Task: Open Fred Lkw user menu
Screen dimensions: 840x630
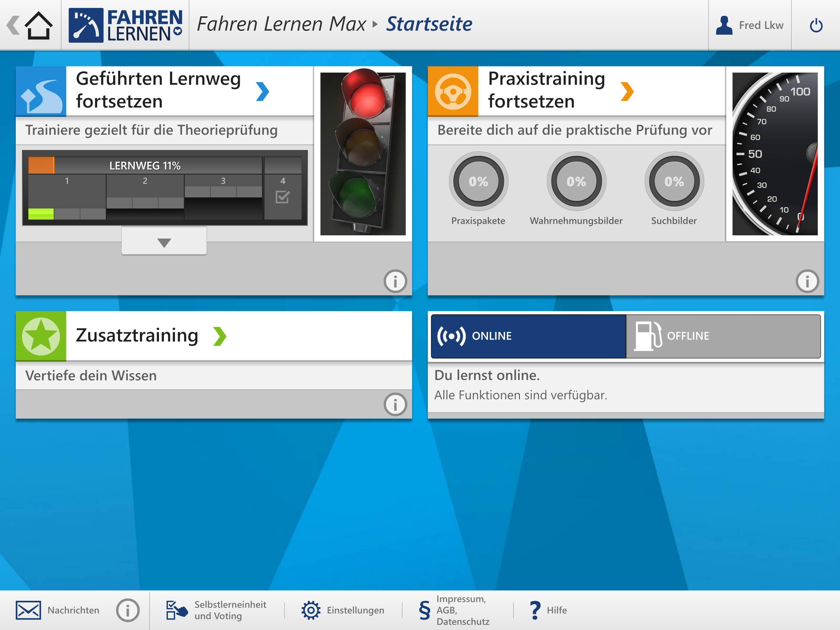Action: [750, 26]
